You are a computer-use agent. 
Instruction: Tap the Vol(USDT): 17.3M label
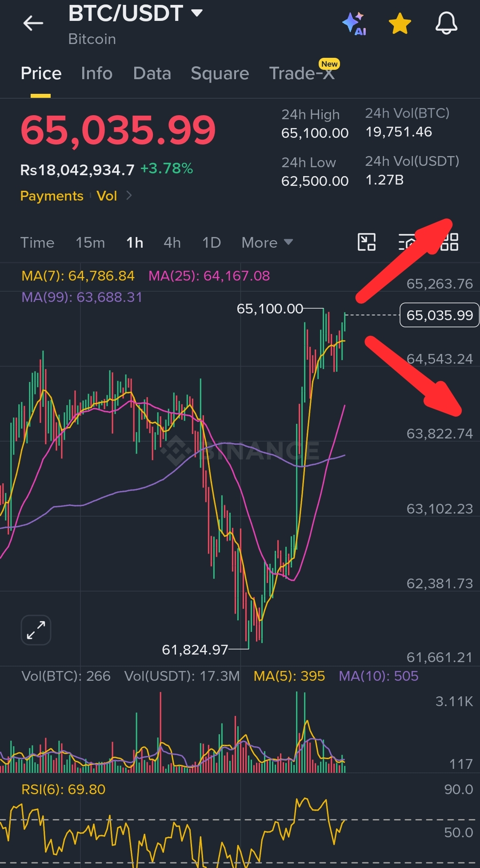(x=182, y=676)
